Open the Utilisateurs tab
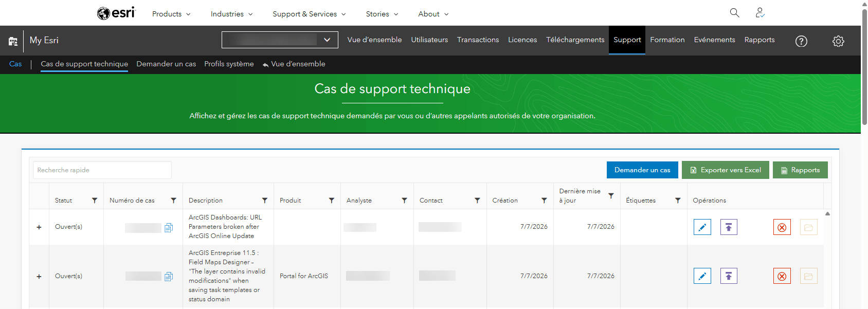Image resolution: width=868 pixels, height=309 pixels. tap(429, 40)
